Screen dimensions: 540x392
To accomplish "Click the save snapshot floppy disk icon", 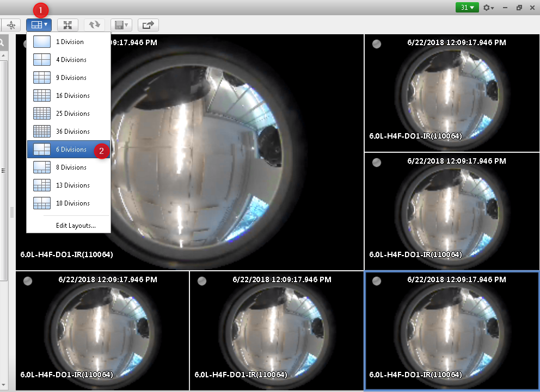I will pos(119,24).
